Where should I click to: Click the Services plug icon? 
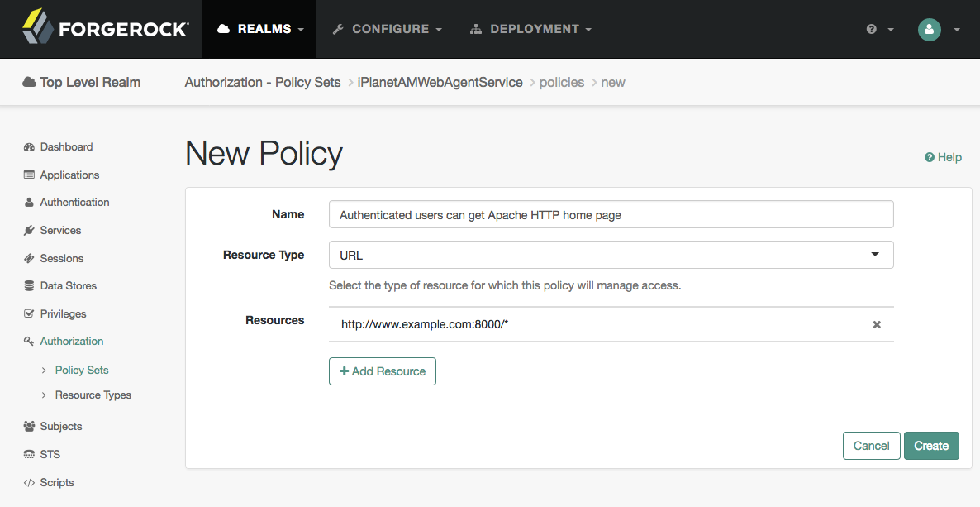coord(29,230)
